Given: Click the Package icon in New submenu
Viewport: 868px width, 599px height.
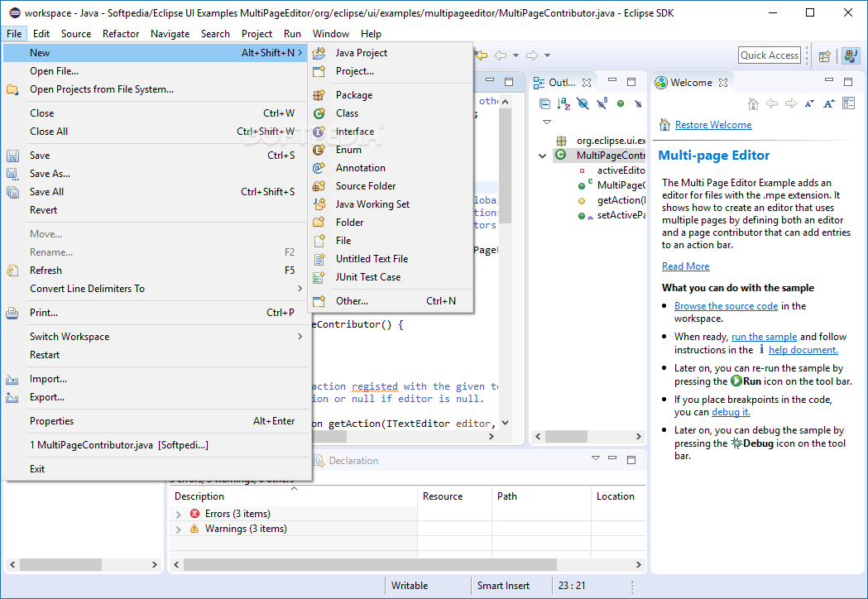Looking at the screenshot, I should [x=319, y=95].
